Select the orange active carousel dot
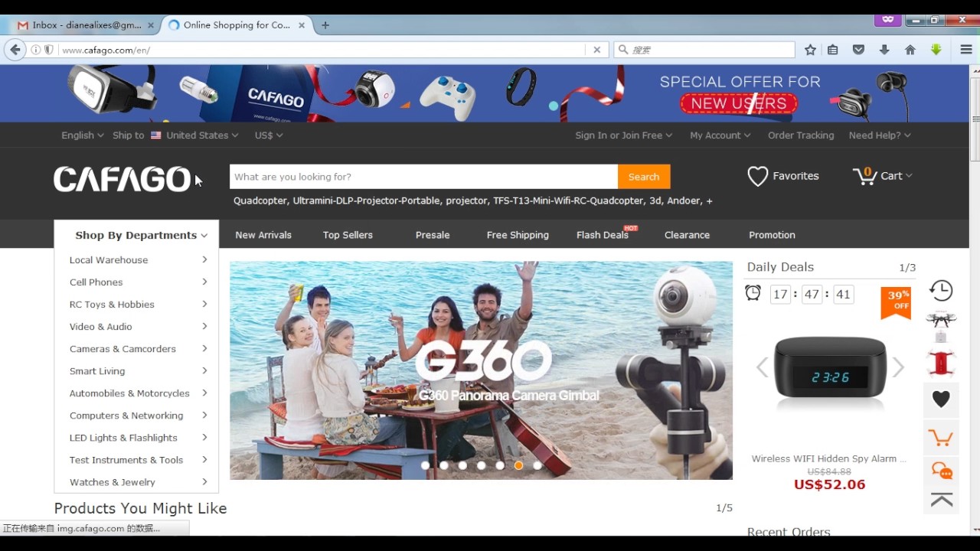980x551 pixels. coord(518,465)
